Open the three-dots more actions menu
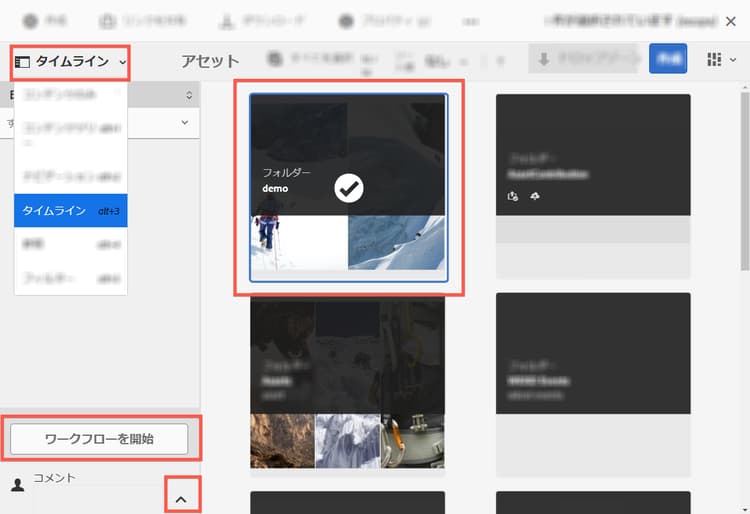Viewport: 750px width, 514px height. 470,22
